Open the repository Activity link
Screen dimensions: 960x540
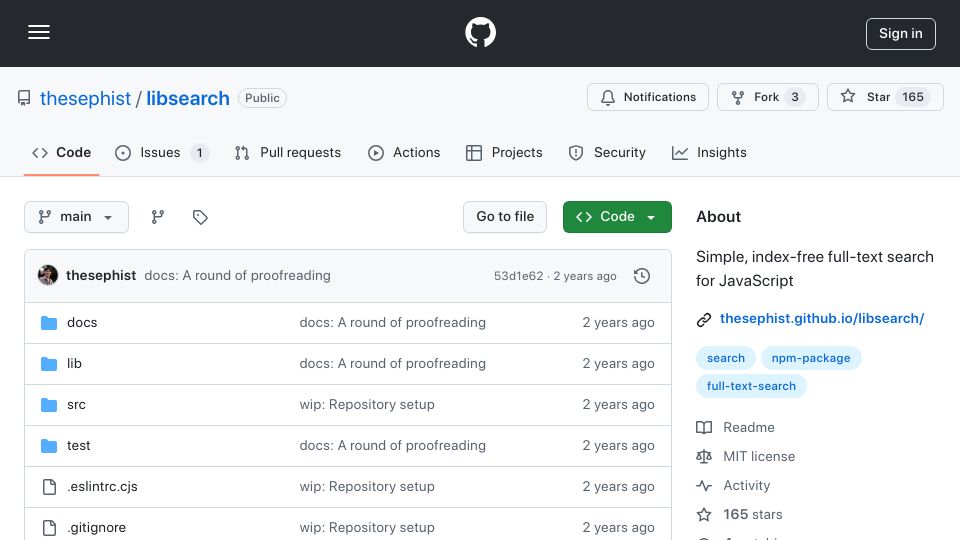(747, 486)
